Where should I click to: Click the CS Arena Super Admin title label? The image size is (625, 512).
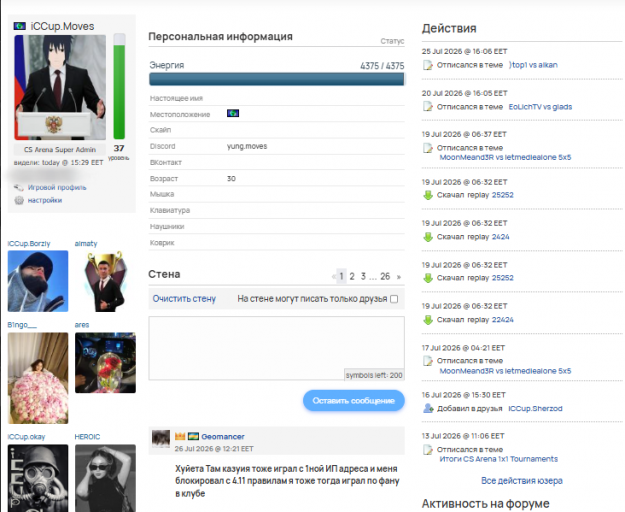pyautogui.click(x=60, y=150)
